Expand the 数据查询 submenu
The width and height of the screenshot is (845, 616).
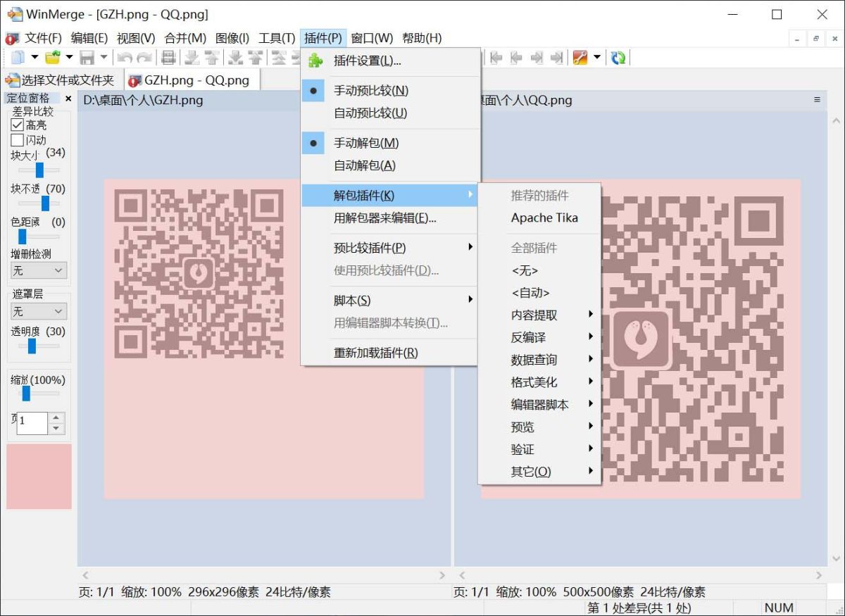pos(539,360)
